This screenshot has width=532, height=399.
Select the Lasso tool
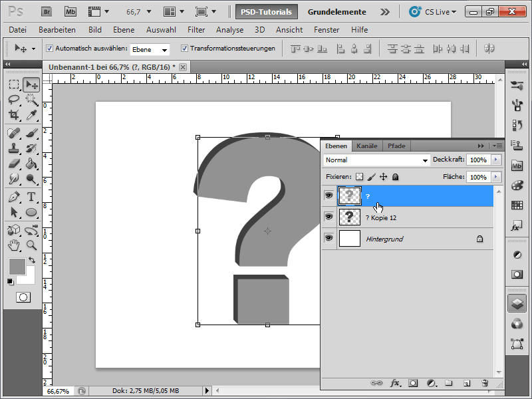pyautogui.click(x=14, y=100)
